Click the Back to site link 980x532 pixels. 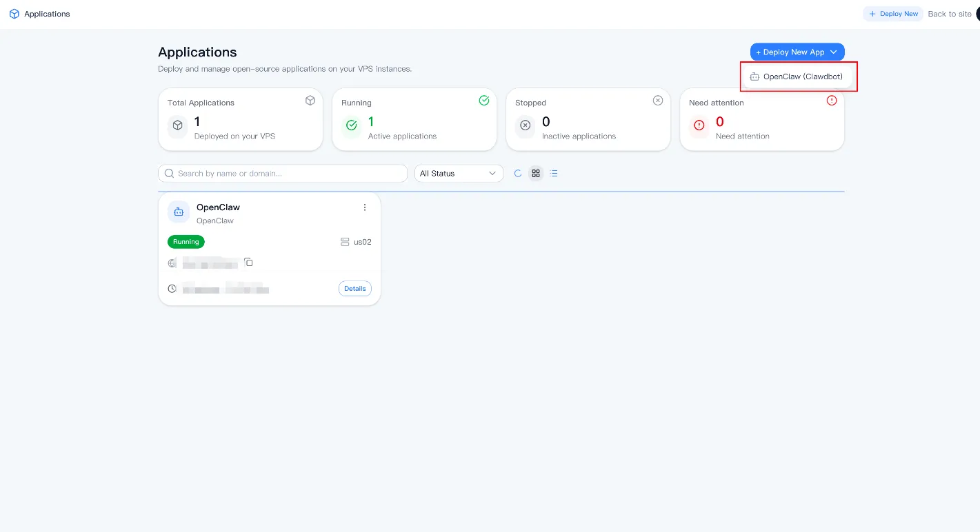pos(950,14)
